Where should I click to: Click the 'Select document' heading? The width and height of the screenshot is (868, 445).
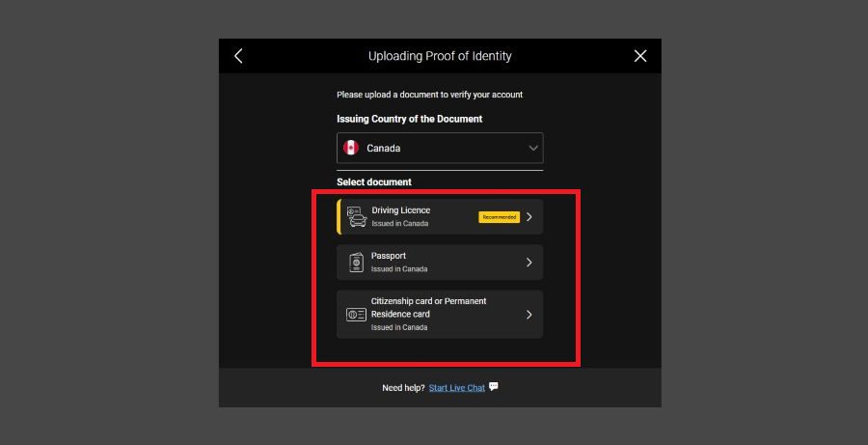(374, 182)
